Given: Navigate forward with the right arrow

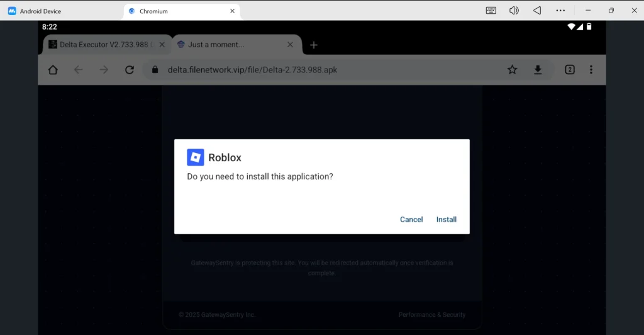Looking at the screenshot, I should [104, 70].
